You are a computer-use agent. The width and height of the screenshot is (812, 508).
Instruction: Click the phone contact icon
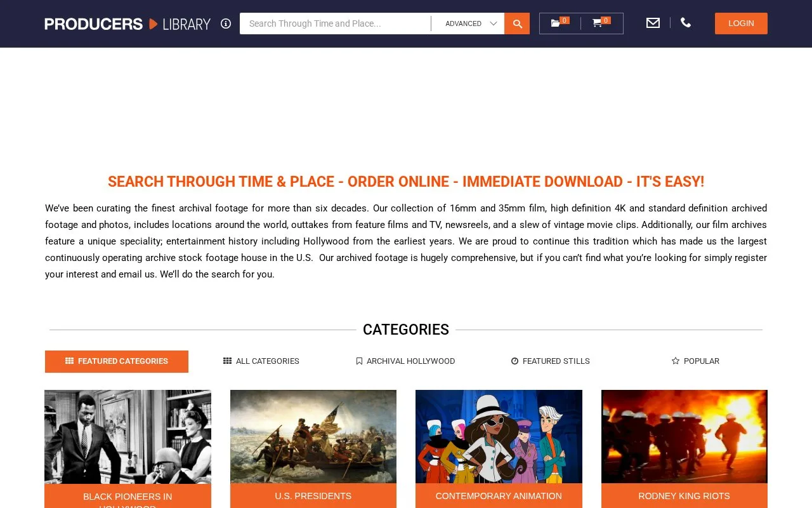[686, 23]
